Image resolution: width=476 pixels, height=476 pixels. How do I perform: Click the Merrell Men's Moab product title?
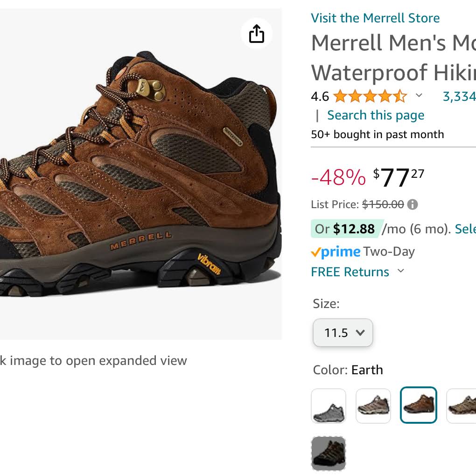[393, 58]
